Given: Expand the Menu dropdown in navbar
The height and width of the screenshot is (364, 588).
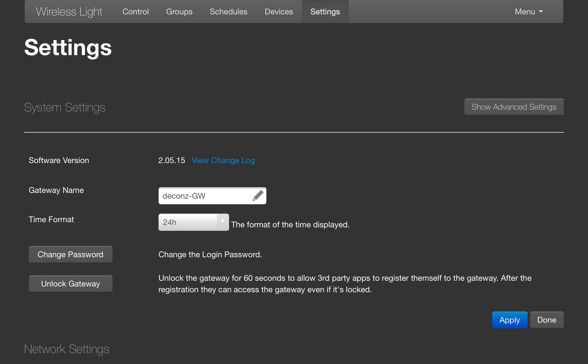Looking at the screenshot, I should coord(529,11).
